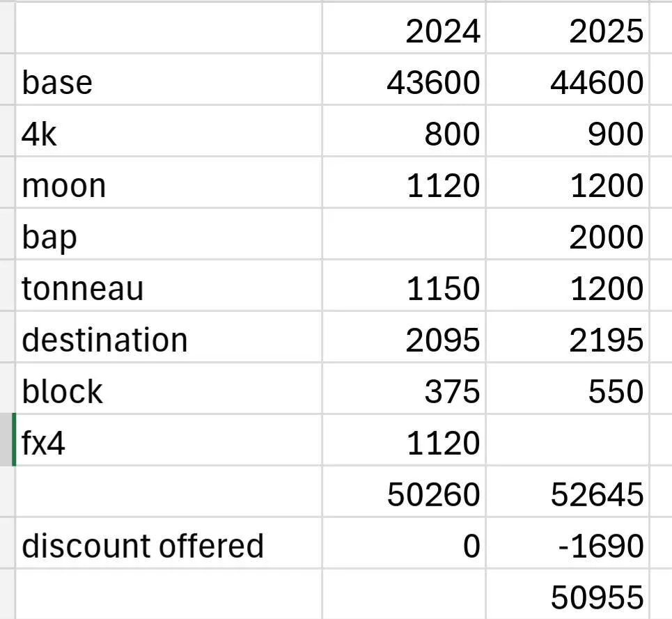672x619 pixels.
Task: Select the 375 block value cell
Action: 404,389
